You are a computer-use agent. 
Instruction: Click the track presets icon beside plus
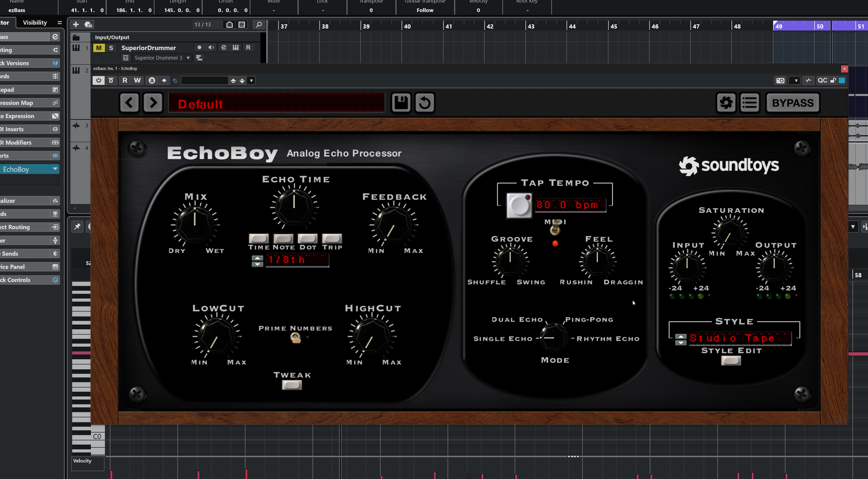coord(88,25)
